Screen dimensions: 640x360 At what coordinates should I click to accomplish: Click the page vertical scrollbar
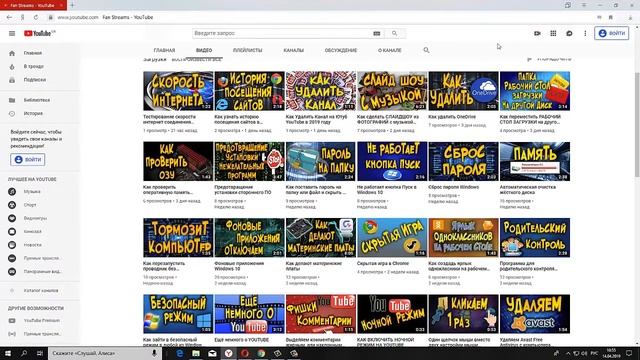(x=637, y=124)
